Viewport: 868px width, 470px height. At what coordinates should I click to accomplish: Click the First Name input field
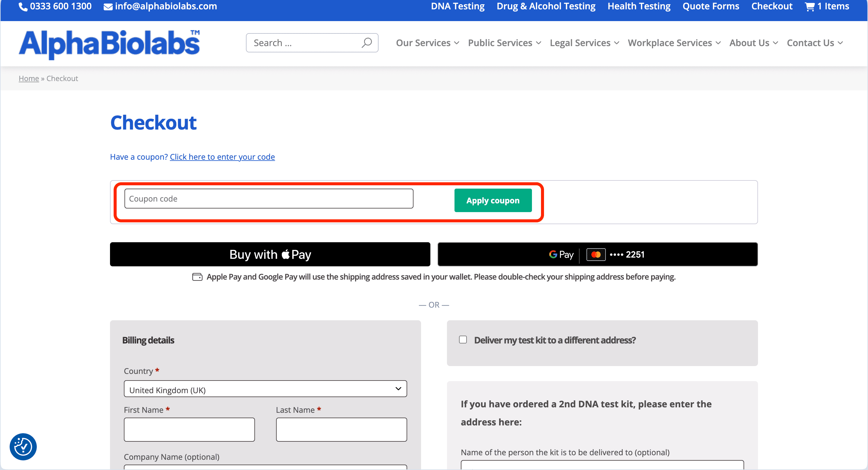click(x=189, y=430)
